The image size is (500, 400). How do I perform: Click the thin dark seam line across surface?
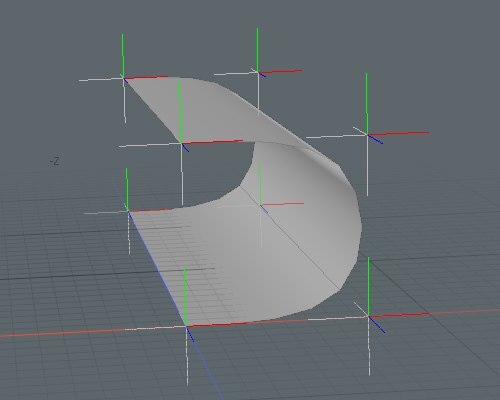pos(290,237)
